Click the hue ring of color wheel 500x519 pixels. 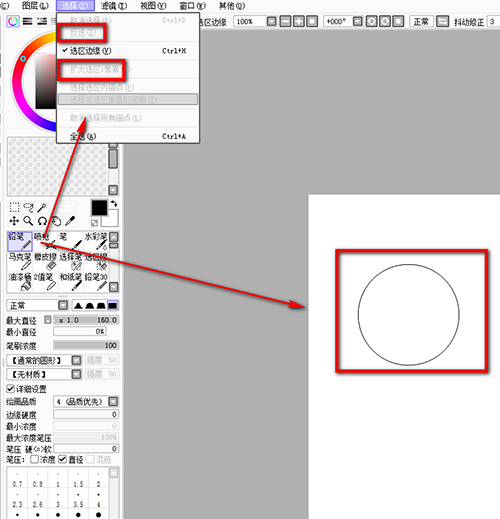(17, 82)
